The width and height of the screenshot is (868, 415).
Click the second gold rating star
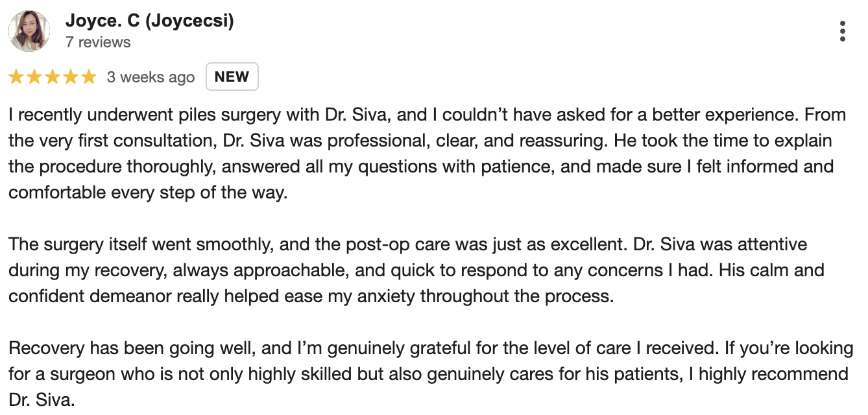pos(34,77)
